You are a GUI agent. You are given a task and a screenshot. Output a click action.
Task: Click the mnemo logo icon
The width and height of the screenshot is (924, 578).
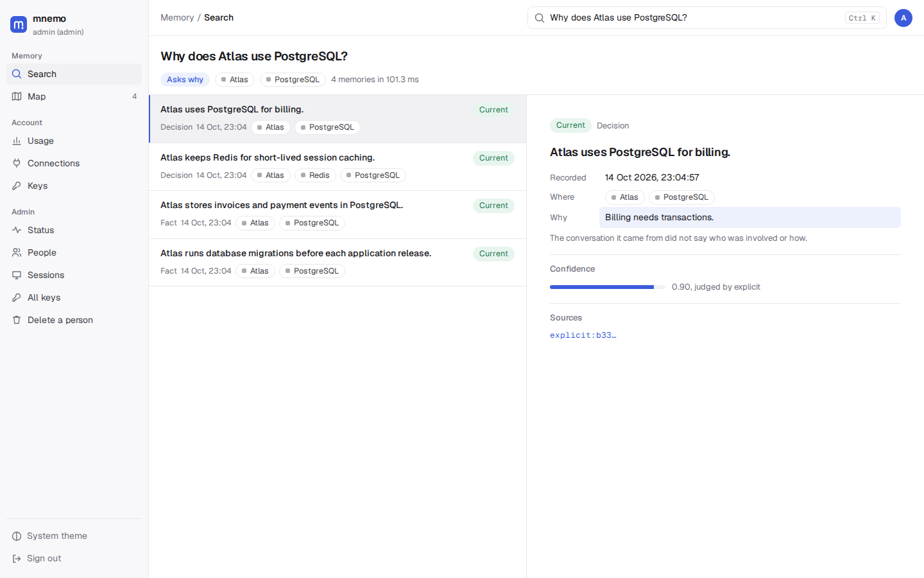tap(19, 24)
